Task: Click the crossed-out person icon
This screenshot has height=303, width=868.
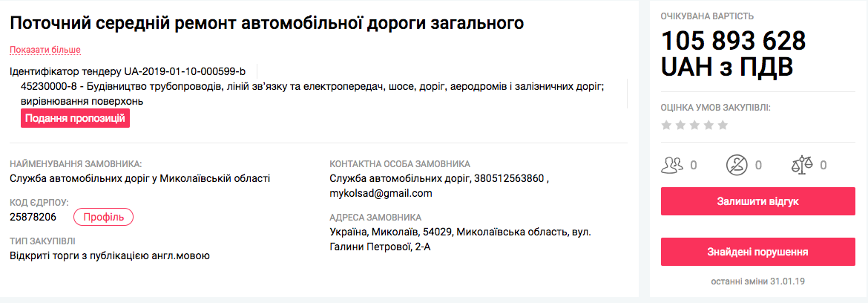Action: coord(736,165)
